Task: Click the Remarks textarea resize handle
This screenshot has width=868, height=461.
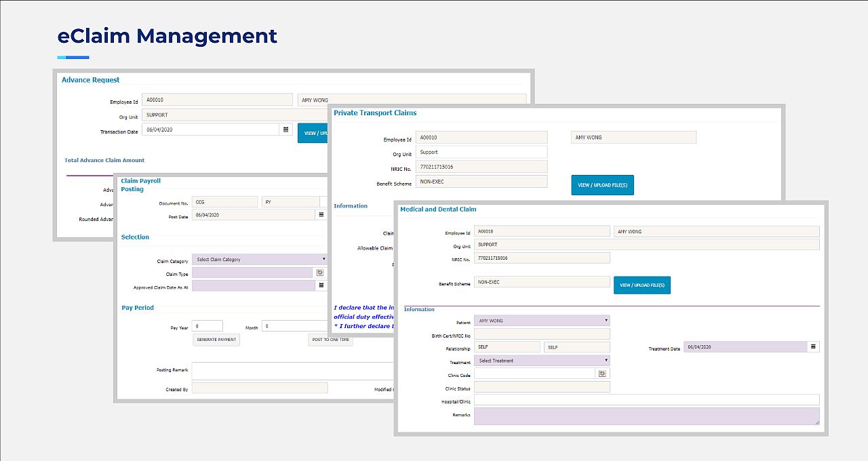Action: [816, 422]
